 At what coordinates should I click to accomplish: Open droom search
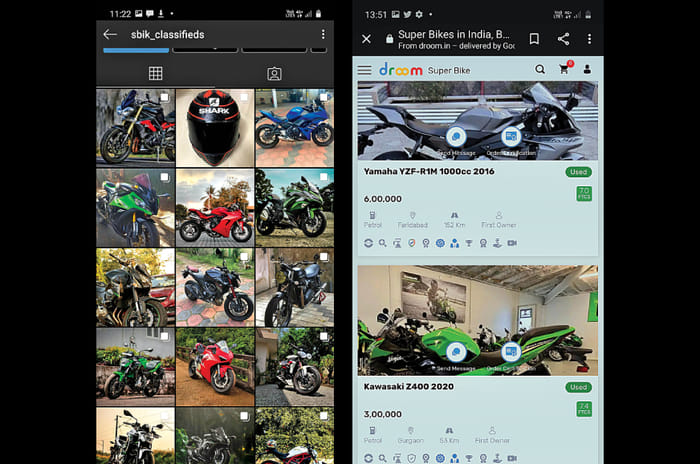click(x=540, y=70)
